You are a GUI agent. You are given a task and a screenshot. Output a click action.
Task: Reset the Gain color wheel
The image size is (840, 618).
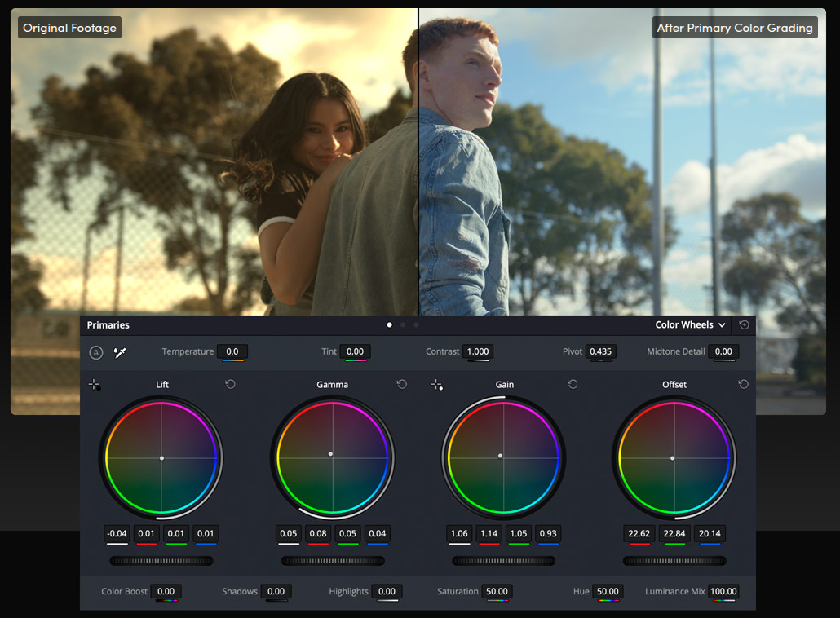(x=572, y=384)
